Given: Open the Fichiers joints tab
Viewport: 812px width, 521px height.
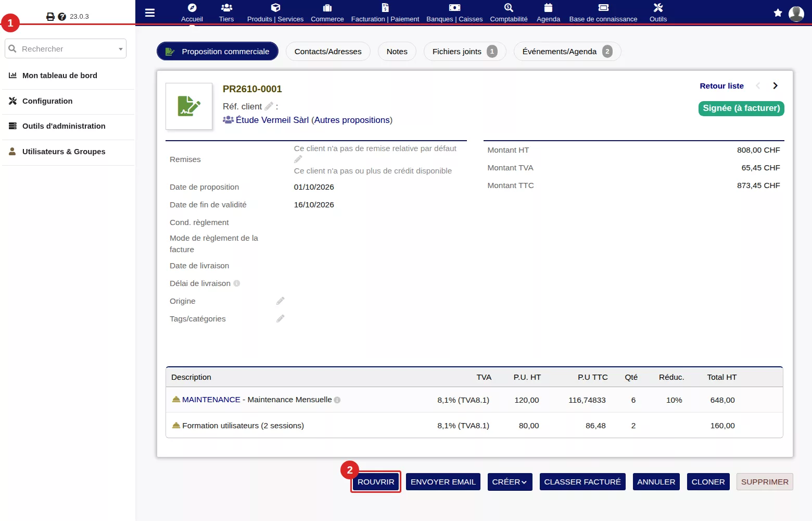Looking at the screenshot, I should pos(465,52).
